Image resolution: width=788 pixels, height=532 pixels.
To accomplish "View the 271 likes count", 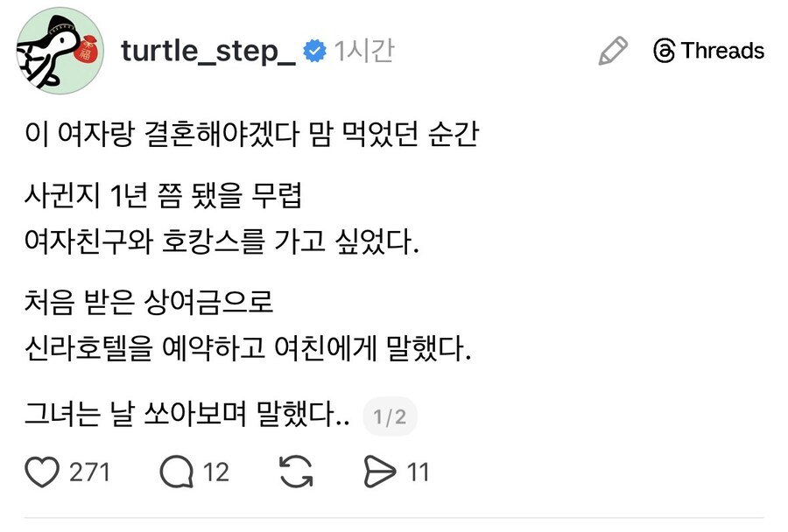I will (x=89, y=472).
